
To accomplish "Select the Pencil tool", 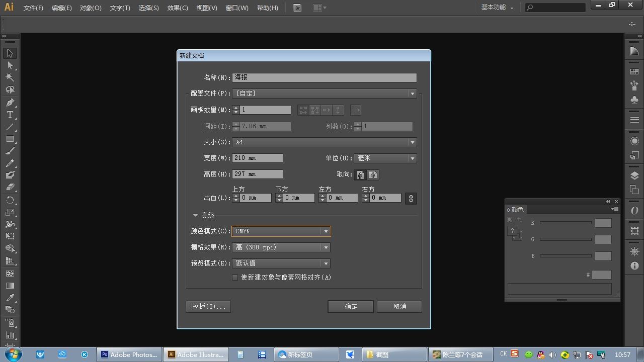I will 10,163.
